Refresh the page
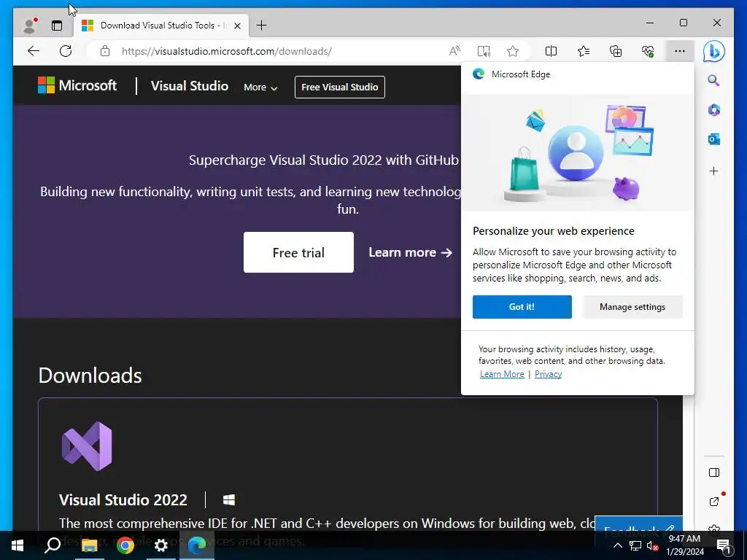 pos(66,51)
